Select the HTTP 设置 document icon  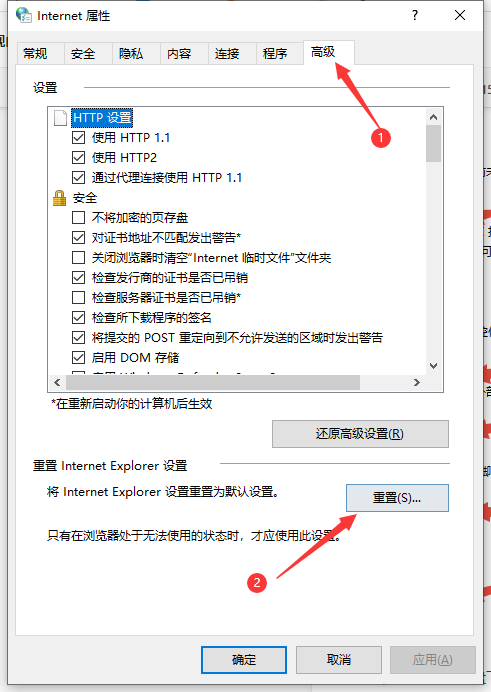tap(60, 118)
